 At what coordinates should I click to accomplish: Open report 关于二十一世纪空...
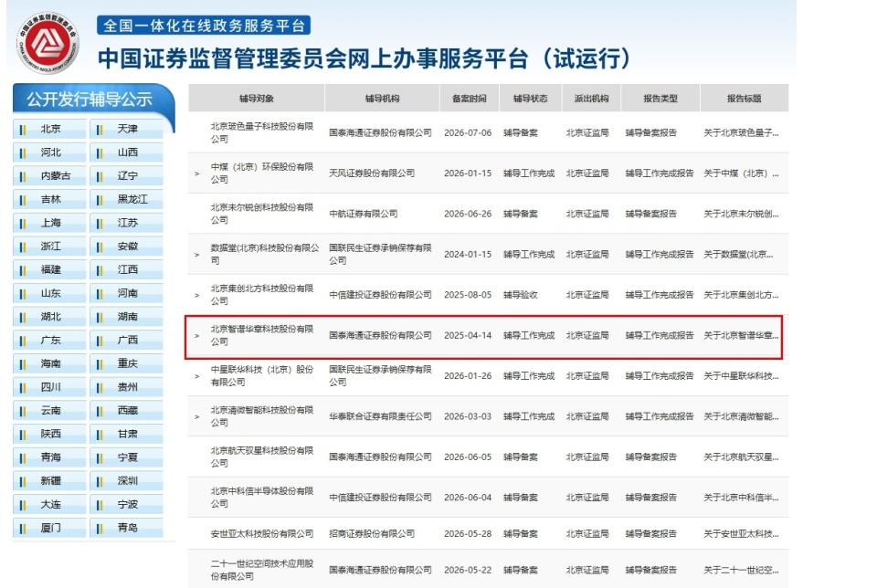point(741,570)
